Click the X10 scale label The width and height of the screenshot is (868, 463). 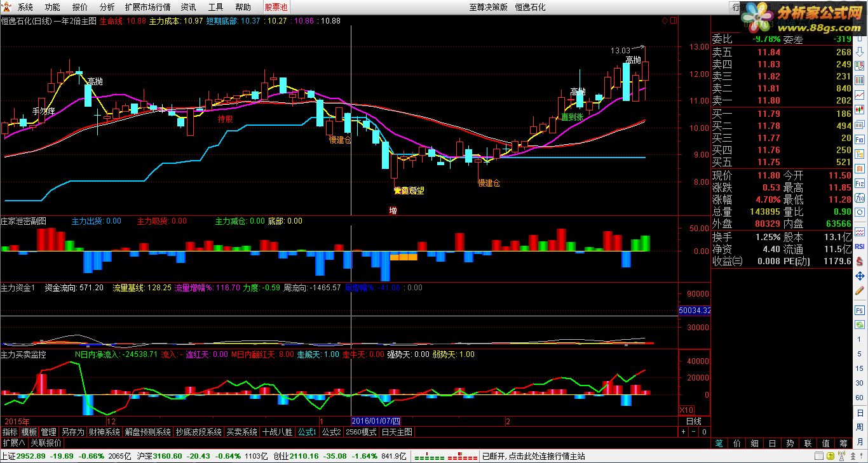(x=686, y=410)
